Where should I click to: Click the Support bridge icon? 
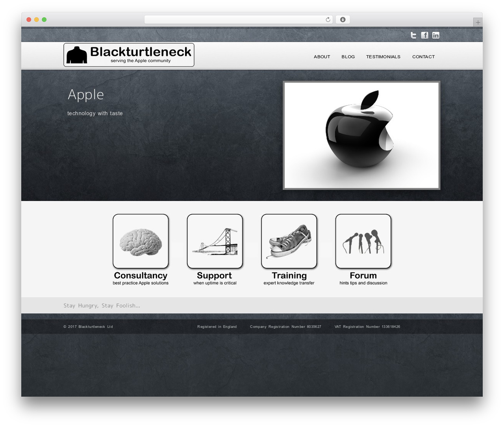tap(215, 241)
